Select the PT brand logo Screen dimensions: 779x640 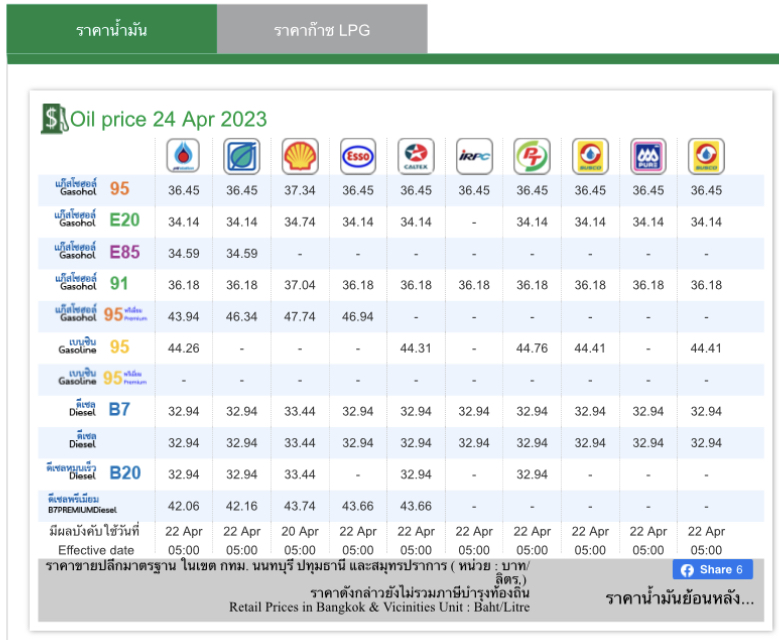click(x=532, y=156)
